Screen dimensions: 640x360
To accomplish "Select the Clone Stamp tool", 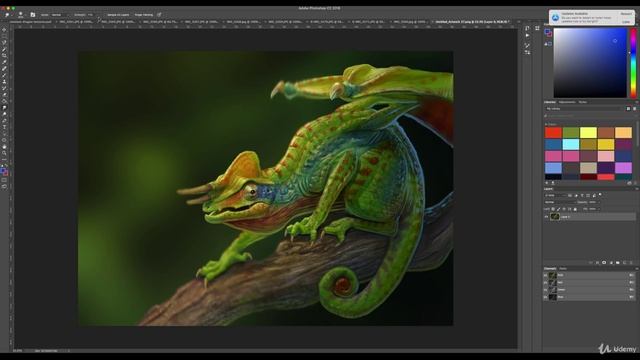I will 4,82.
